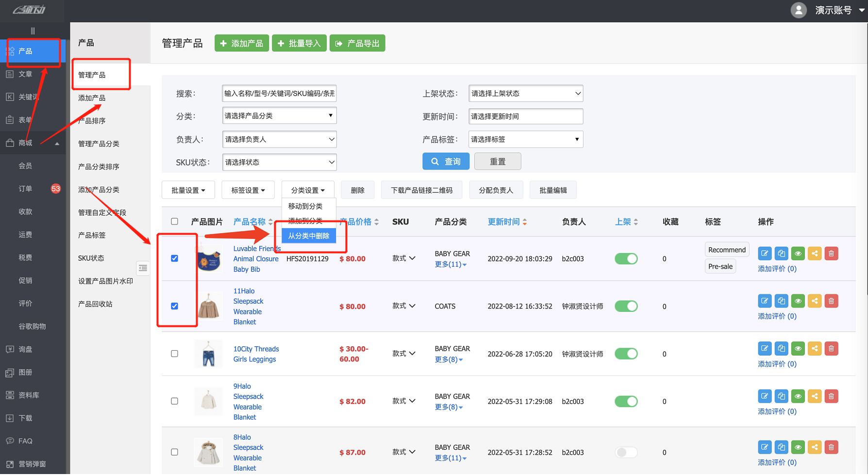This screenshot has height=476, width=868.
Task: Sort the list by 更新时间 column
Action: [507, 222]
